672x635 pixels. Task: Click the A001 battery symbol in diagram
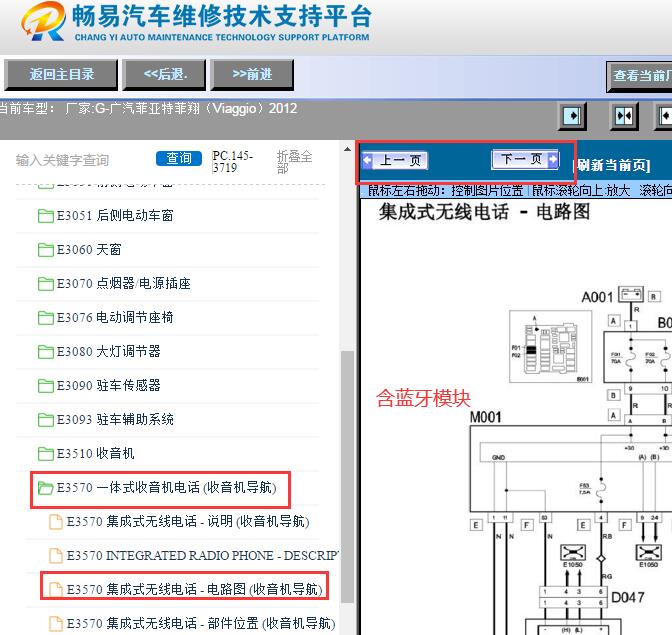[x=631, y=295]
